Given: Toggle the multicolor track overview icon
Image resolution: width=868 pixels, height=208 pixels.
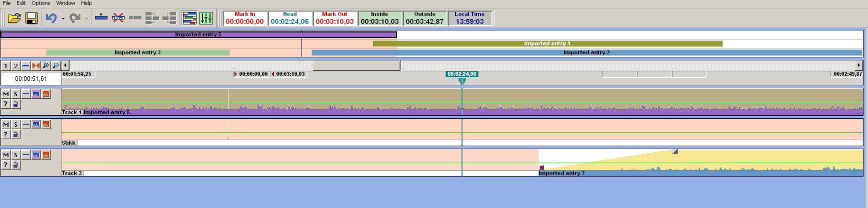Looking at the screenshot, I should 189,18.
